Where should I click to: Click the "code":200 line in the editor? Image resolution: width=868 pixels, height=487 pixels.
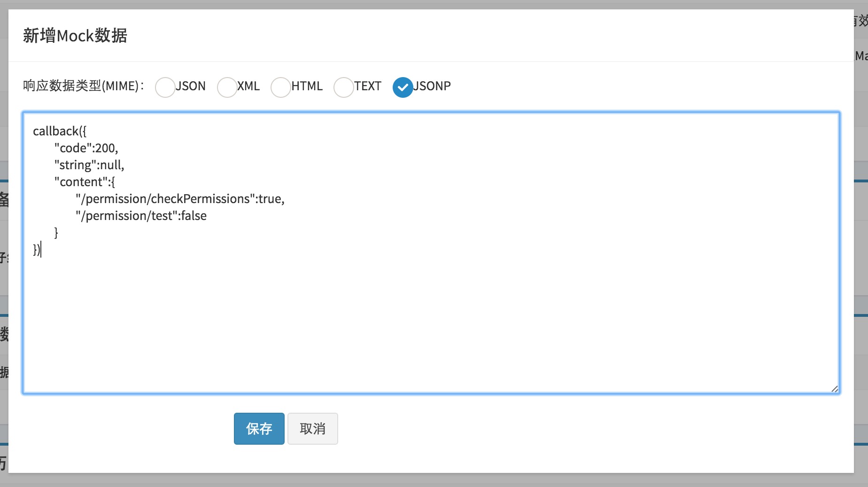tap(86, 148)
